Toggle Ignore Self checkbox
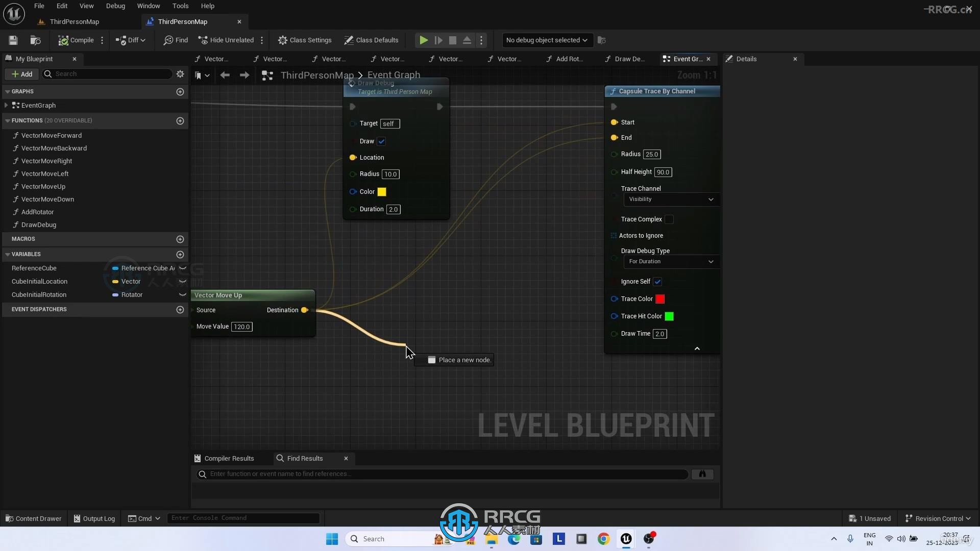The height and width of the screenshot is (551, 980). [657, 282]
